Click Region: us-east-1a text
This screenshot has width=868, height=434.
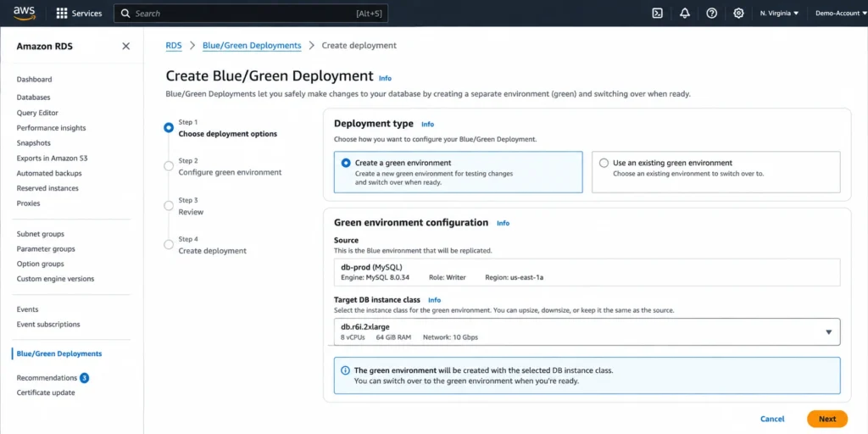[515, 277]
